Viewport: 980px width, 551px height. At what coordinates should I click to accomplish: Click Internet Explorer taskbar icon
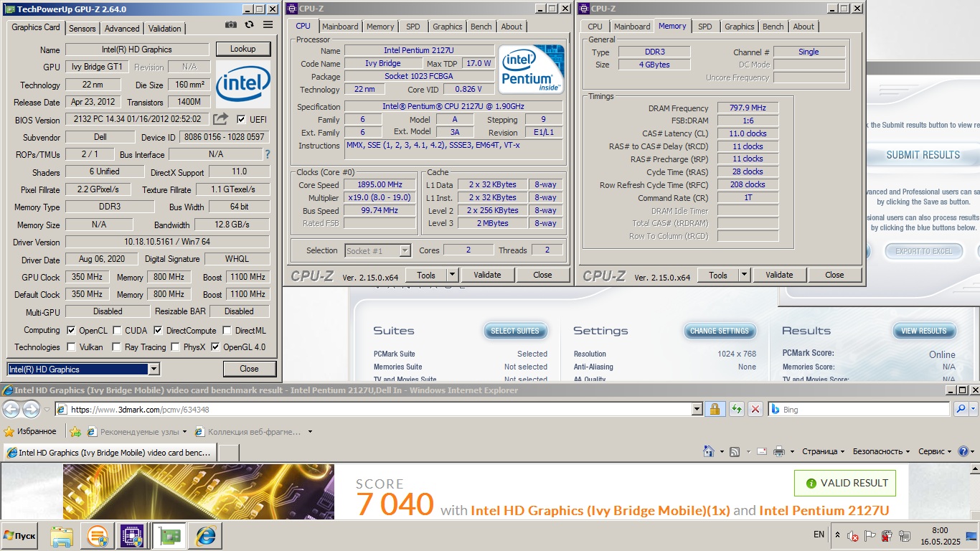pos(205,535)
